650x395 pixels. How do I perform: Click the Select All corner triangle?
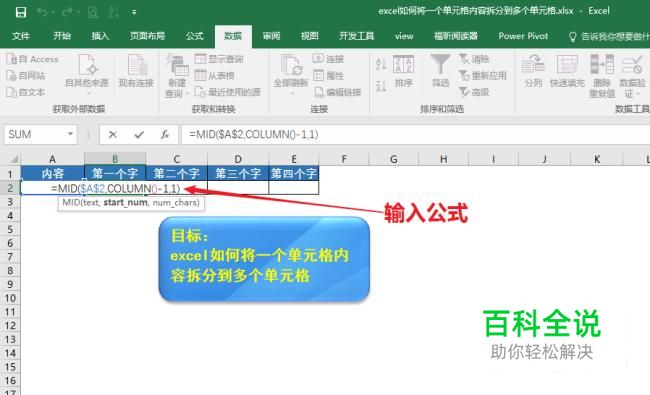15,159
